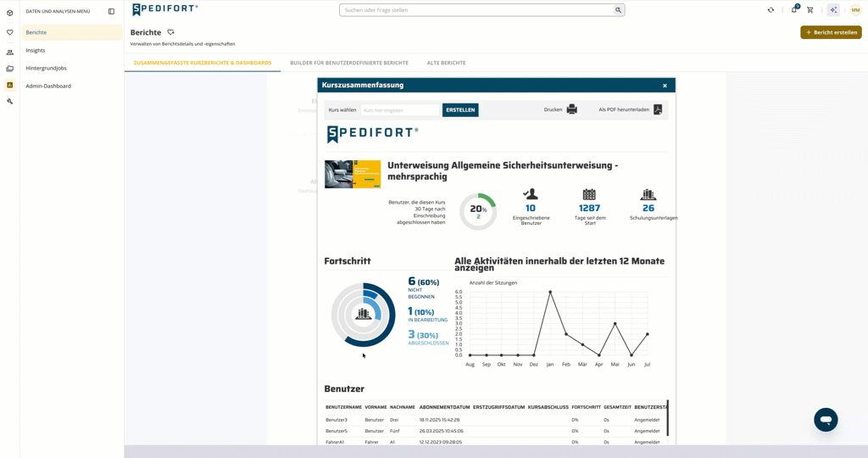Click the PDF download icon
Viewport: 868px width, 458px height.
click(658, 109)
